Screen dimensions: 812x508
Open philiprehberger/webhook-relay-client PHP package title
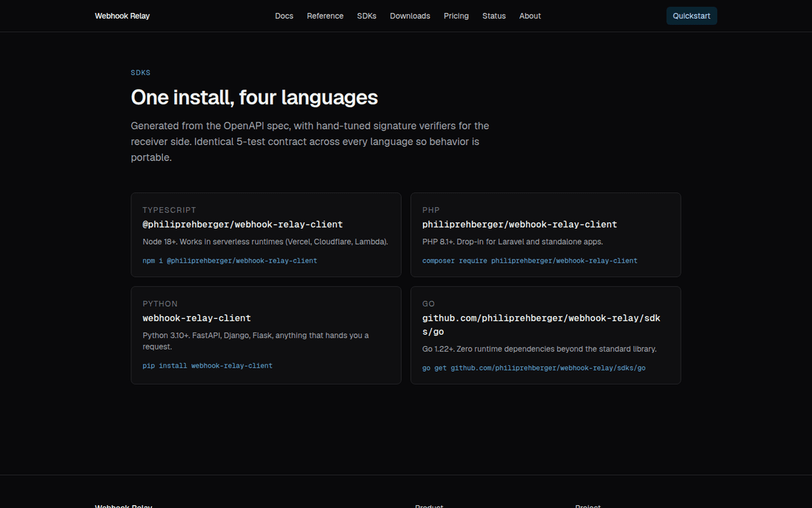coord(520,224)
